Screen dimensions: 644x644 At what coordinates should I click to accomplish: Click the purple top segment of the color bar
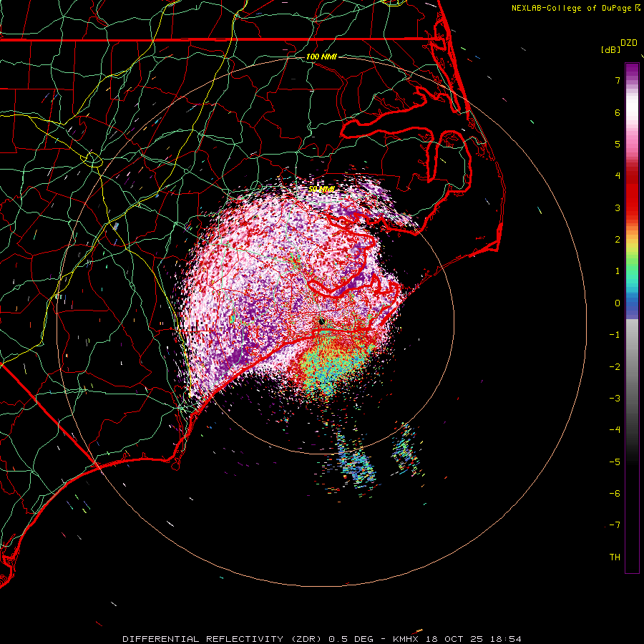[x=632, y=71]
